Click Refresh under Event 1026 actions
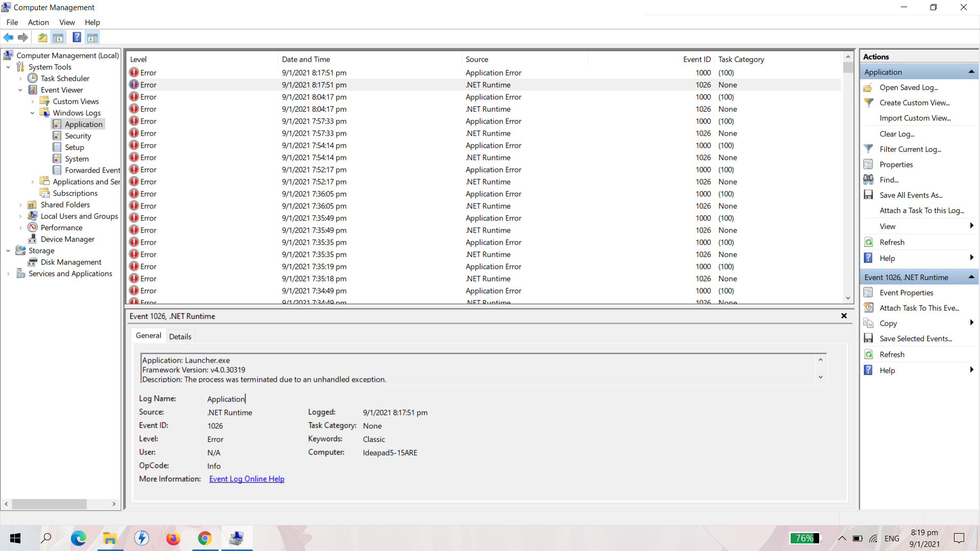Screen dimensions: 980x551 892,355
